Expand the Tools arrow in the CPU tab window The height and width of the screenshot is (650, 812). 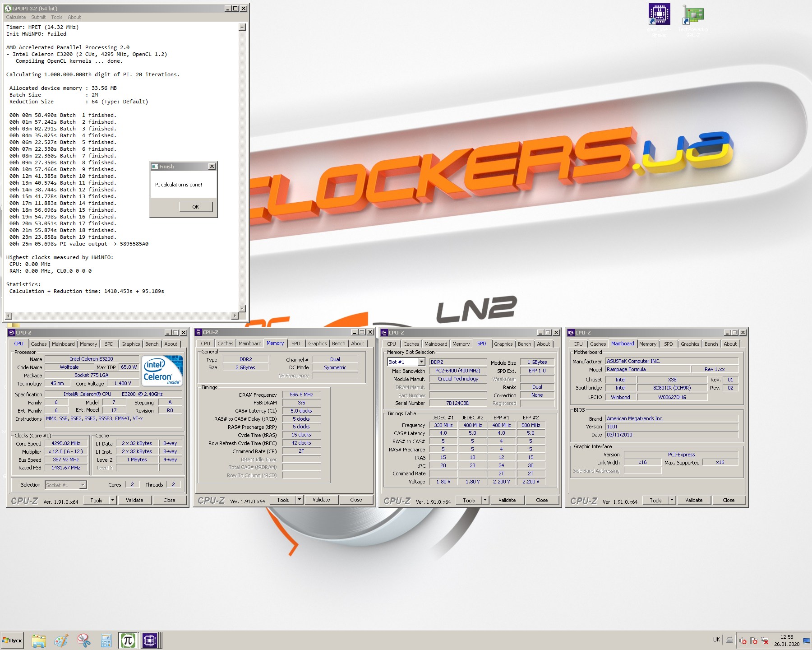pyautogui.click(x=112, y=500)
